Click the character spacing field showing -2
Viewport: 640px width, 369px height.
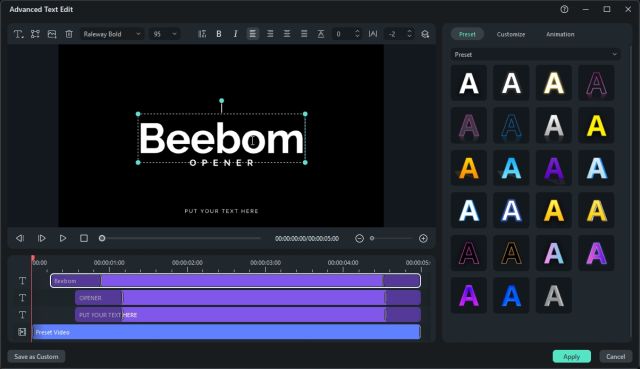pos(395,34)
